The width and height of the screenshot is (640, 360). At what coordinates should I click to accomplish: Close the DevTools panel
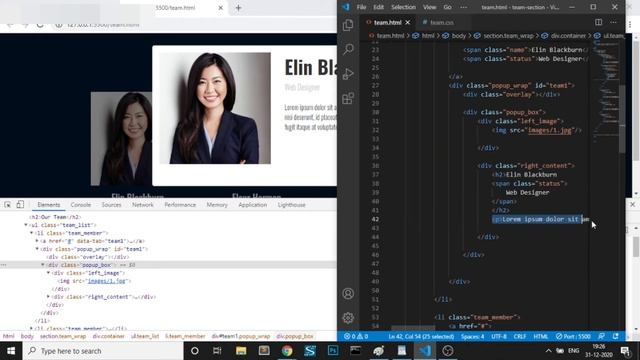click(633, 204)
